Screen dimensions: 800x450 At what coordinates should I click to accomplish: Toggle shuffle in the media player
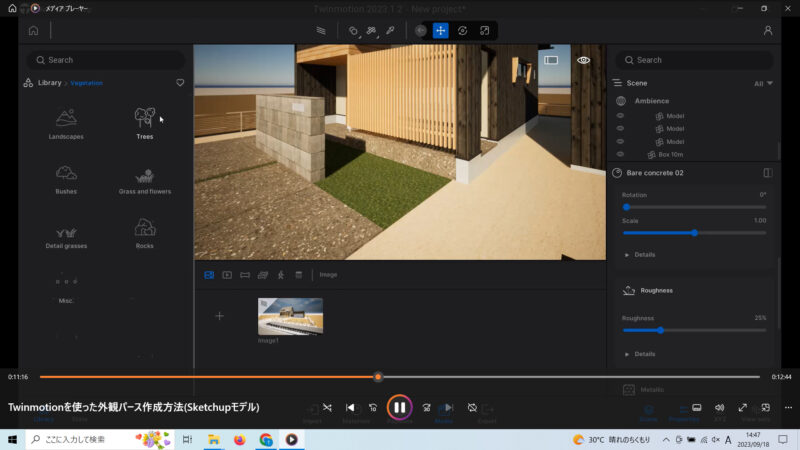327,408
